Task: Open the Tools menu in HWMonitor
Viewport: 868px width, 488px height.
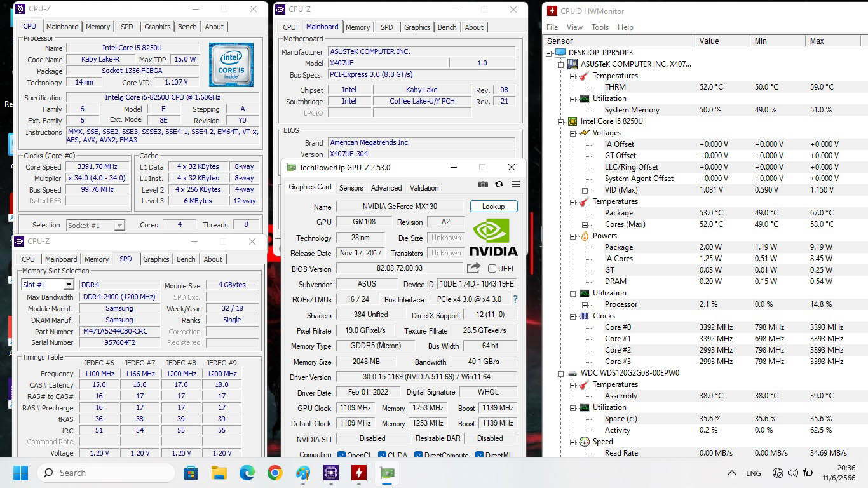Action: 600,27
